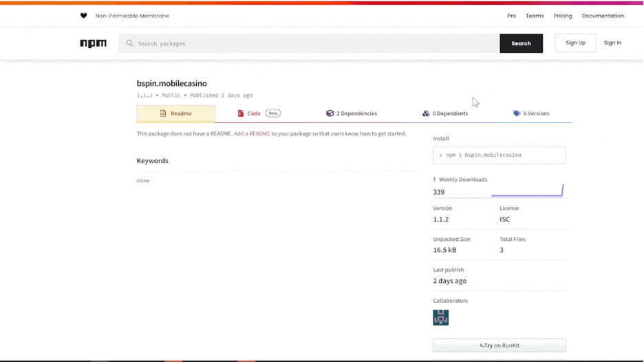The width and height of the screenshot is (644, 362).
Task: Open the Sign In link
Action: click(x=612, y=43)
